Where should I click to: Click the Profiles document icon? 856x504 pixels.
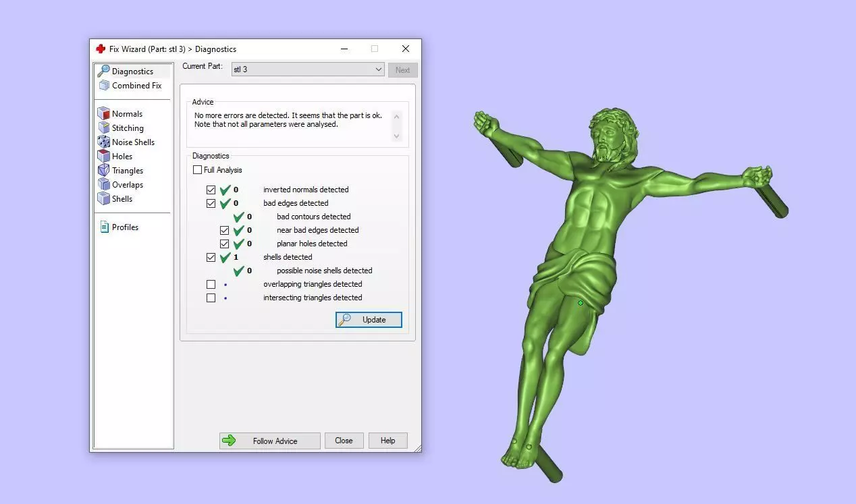[104, 227]
